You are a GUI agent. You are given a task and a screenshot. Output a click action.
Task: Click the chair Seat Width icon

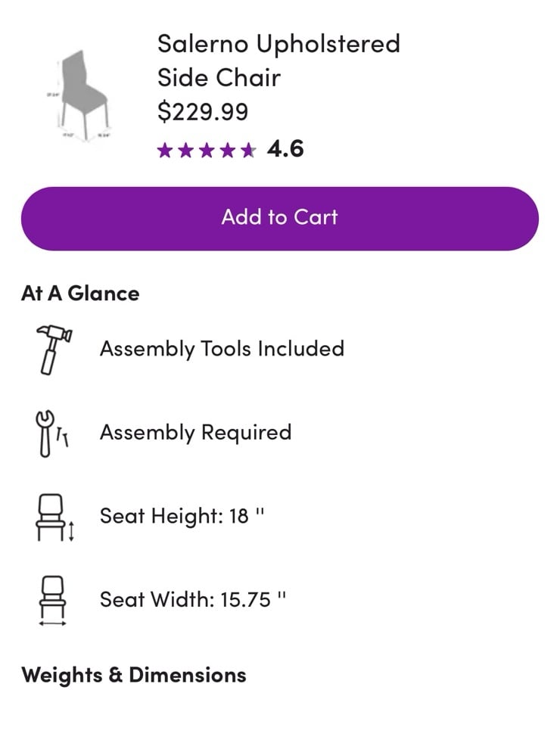coord(52,601)
